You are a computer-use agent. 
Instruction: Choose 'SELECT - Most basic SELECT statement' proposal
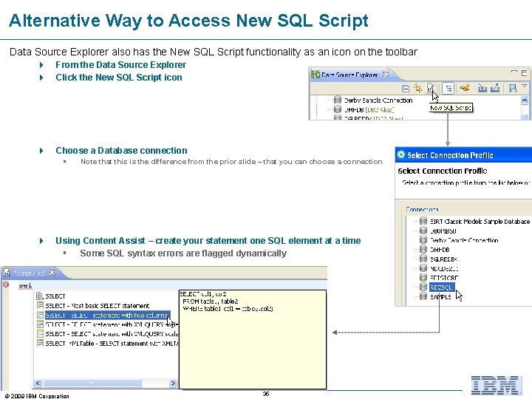[98, 306]
